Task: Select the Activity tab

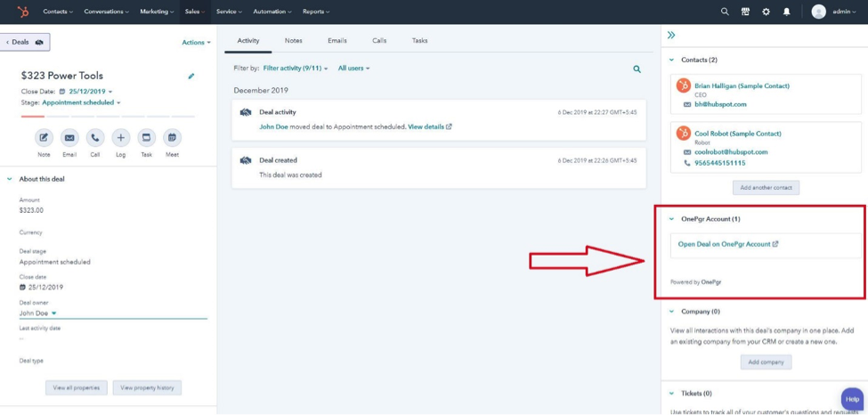Action: (248, 40)
